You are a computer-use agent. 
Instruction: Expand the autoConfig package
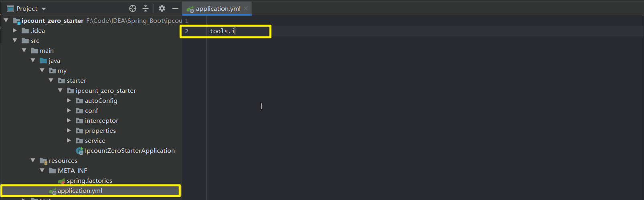click(x=69, y=100)
